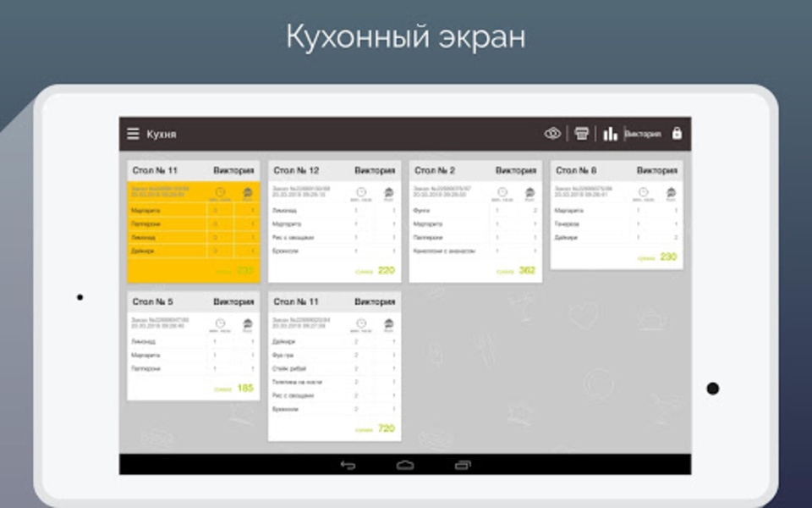Select Лимонад row in Стол № 5 card
Image resolution: width=812 pixels, height=508 pixels.
[x=193, y=341]
